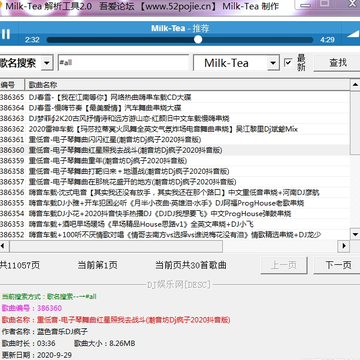Click the horizontal scroll-right arrow
This screenshot has width=360, height=360.
coord(344,246)
